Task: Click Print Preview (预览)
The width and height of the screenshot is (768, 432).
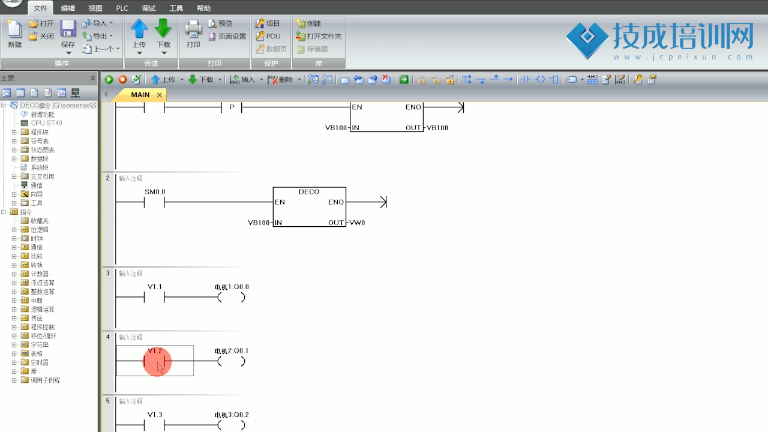Action: [220, 24]
